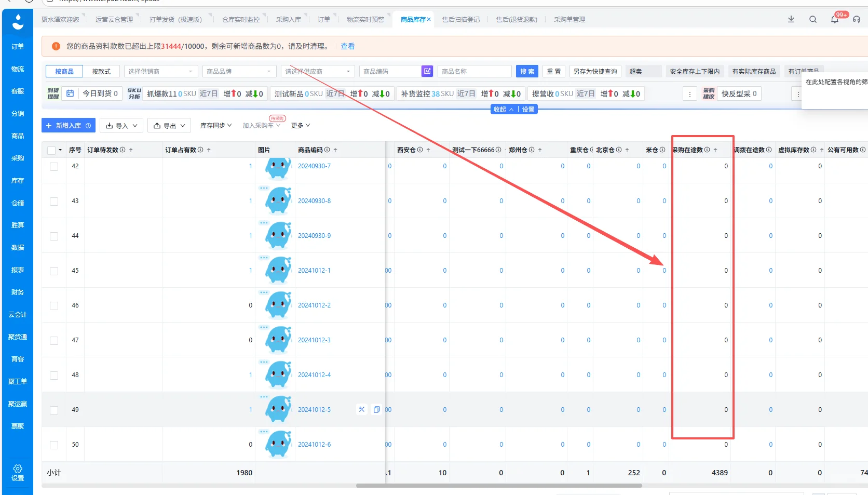
Task: Select the 按款式 view tab
Action: [101, 71]
